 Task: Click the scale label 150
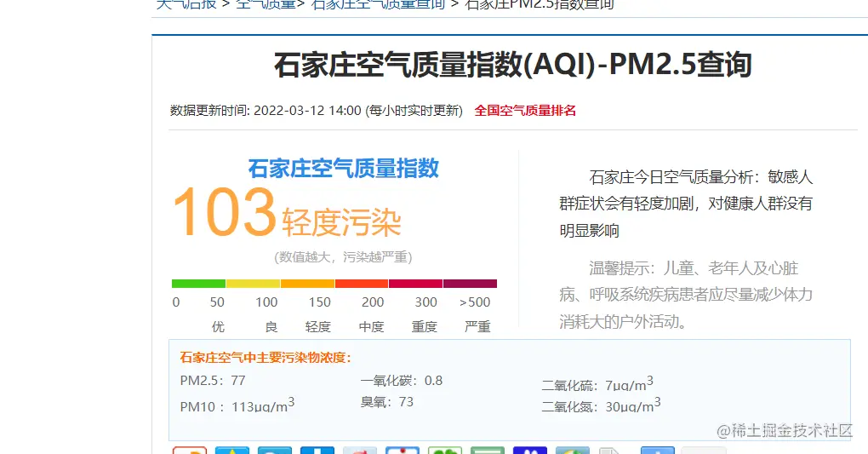point(319,302)
